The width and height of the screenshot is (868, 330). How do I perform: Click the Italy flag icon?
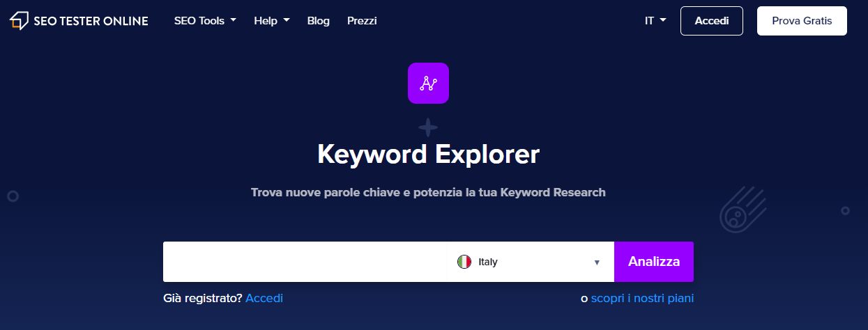pos(464,262)
